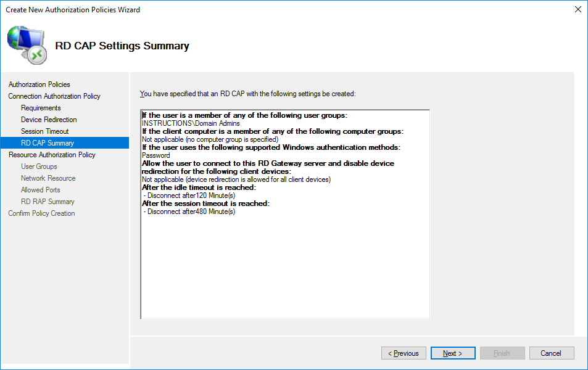Select Network Resource step
This screenshot has height=370, width=588.
tap(48, 178)
